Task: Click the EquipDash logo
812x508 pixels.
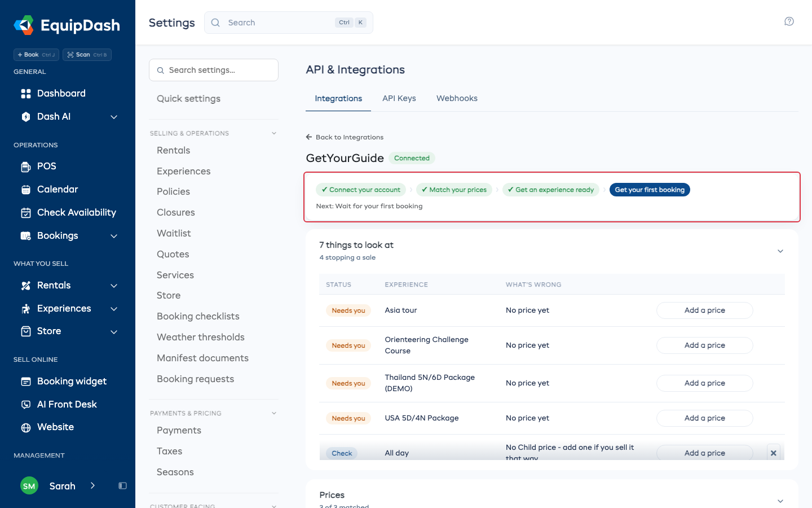Action: 67,25
